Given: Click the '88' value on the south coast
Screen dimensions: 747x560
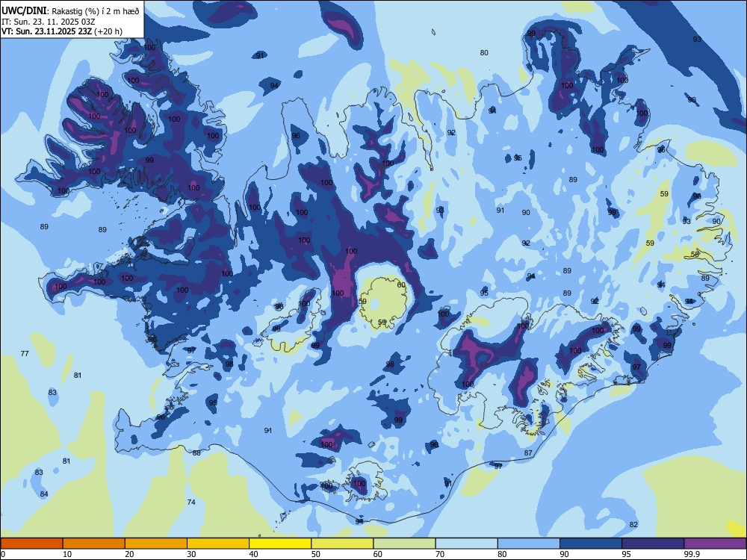Looking at the screenshot, I should (196, 452).
